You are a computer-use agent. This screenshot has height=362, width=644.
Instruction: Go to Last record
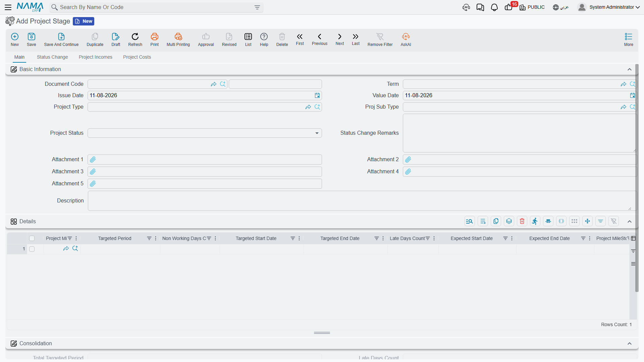(x=356, y=39)
